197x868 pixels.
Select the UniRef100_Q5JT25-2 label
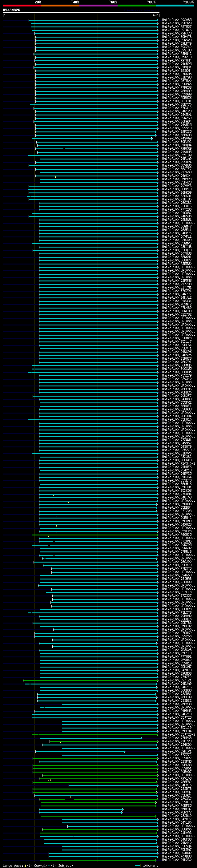coord(179,735)
